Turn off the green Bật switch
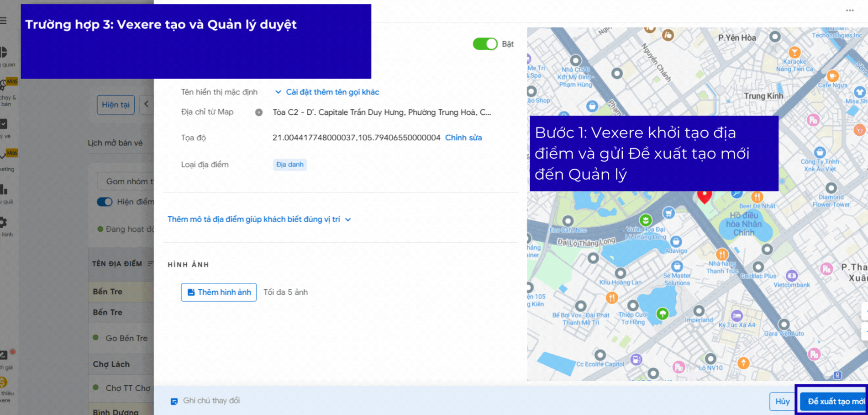The width and height of the screenshot is (868, 415). coord(485,44)
